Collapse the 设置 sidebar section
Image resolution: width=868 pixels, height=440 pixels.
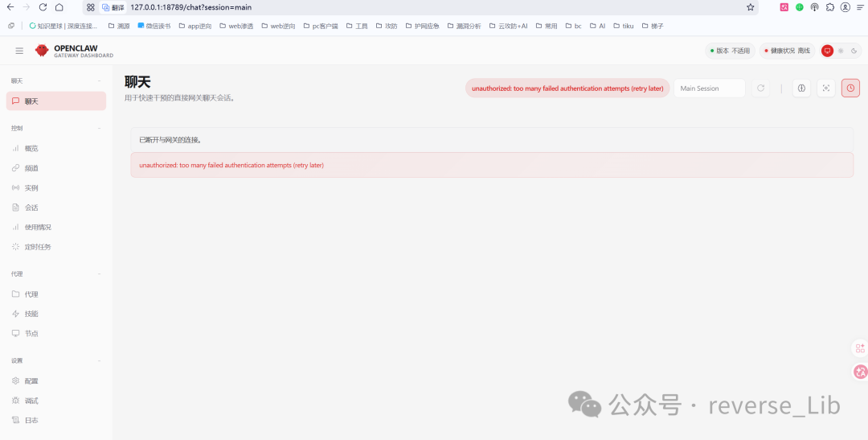56,360
